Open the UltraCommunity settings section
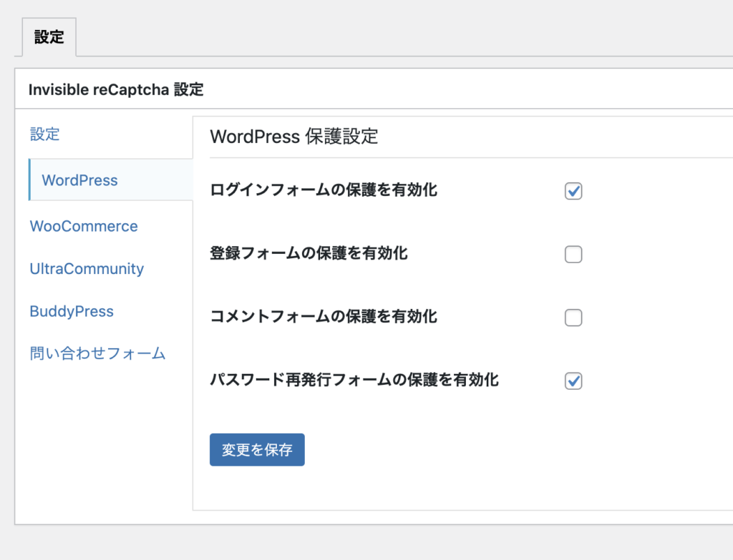This screenshot has height=560, width=733. click(87, 269)
